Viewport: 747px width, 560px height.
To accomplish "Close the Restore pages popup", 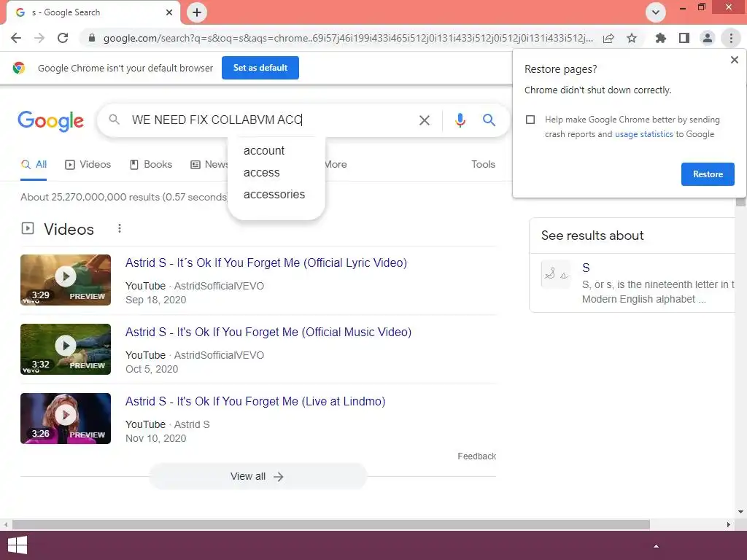I will [734, 60].
